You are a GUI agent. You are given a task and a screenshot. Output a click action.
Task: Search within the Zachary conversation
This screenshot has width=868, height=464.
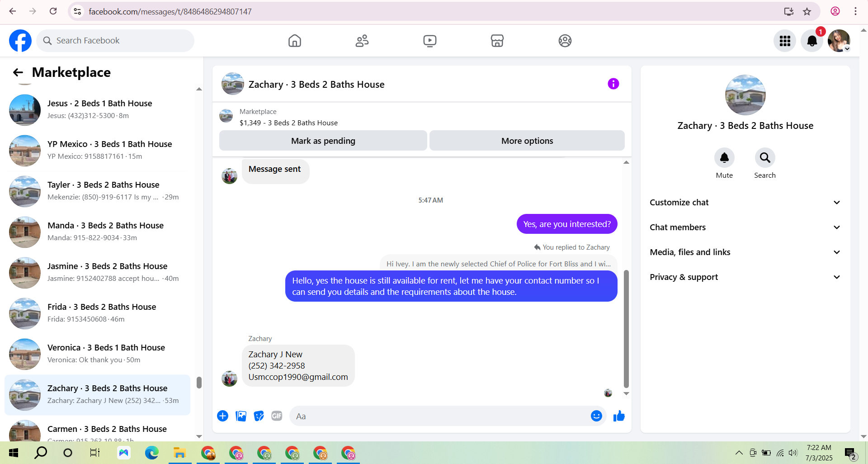[x=765, y=158]
